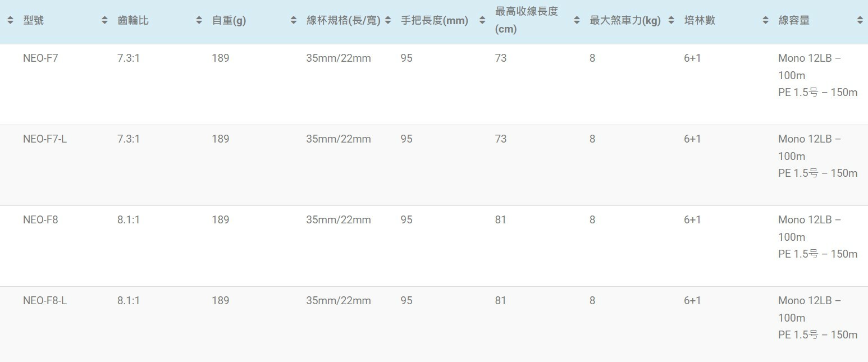Click sort arrows beside 齒輪比 header
Viewport: 868px width, 362px height.
click(199, 21)
